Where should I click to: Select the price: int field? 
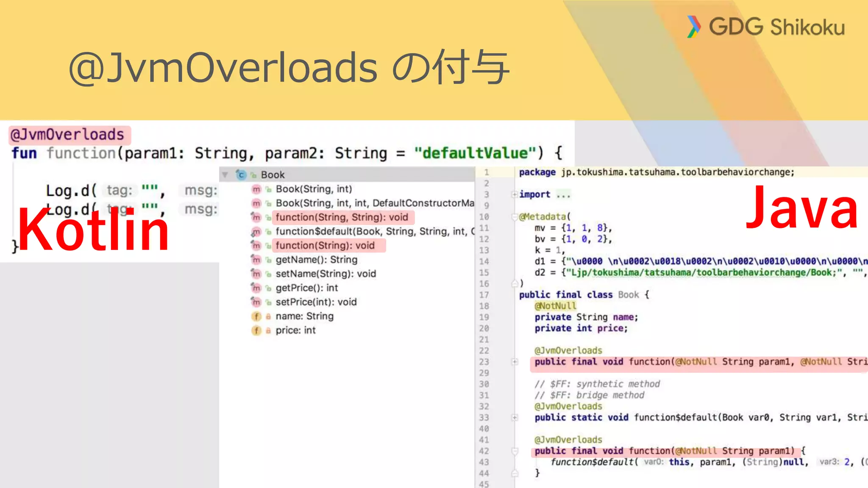pyautogui.click(x=295, y=330)
